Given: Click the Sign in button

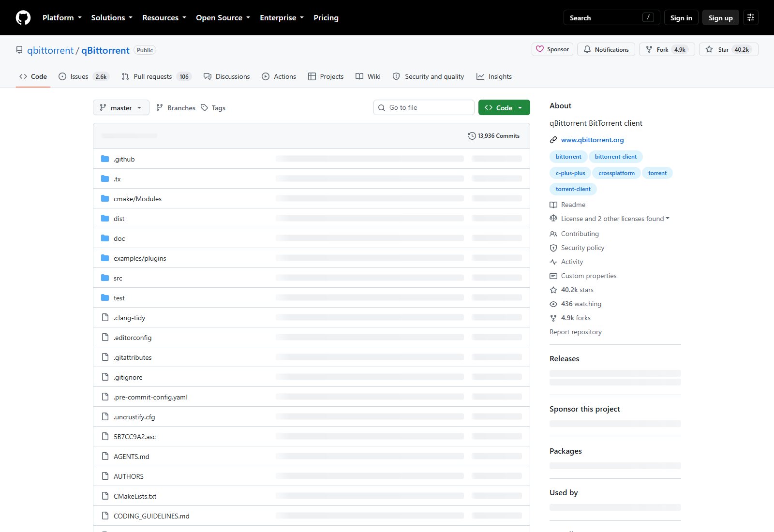Looking at the screenshot, I should click(x=681, y=17).
